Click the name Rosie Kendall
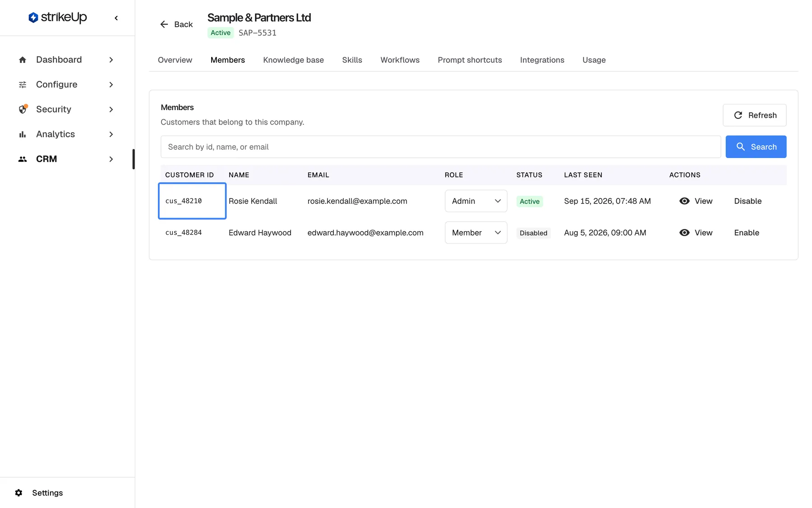 coord(253,201)
